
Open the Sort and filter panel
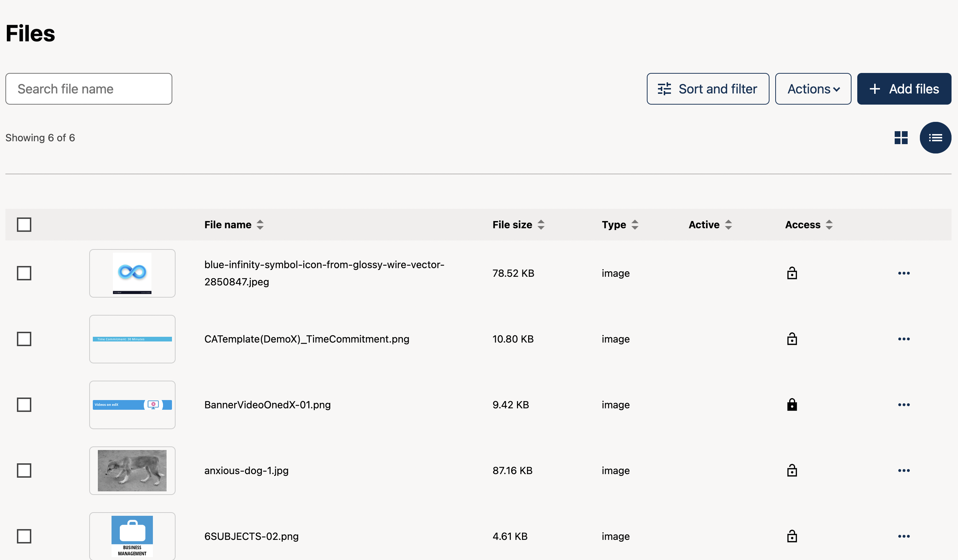click(x=708, y=89)
